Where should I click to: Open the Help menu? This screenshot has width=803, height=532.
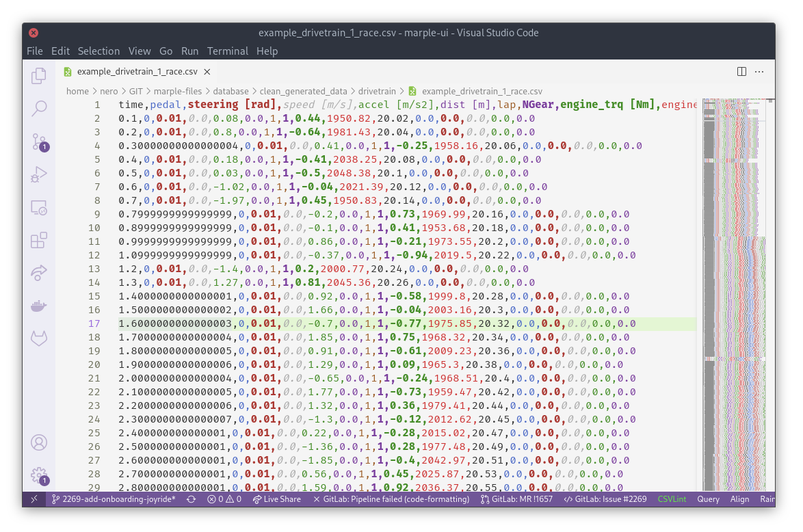pos(267,51)
